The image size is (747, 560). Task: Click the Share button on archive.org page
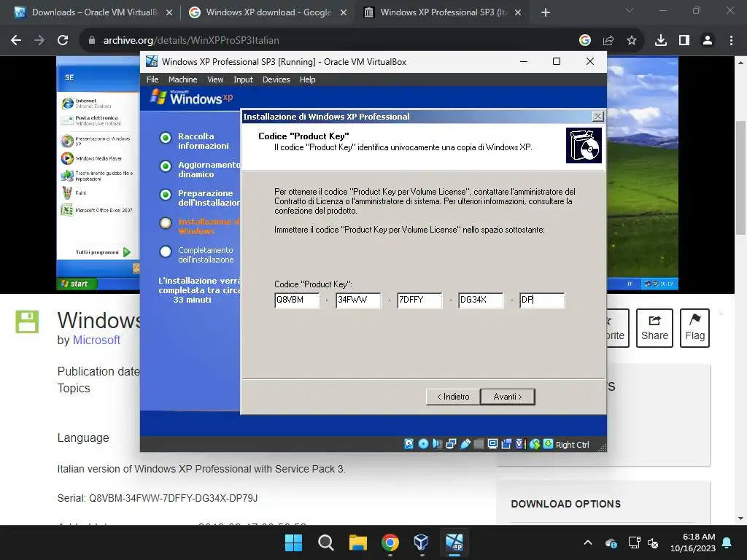[x=654, y=328]
